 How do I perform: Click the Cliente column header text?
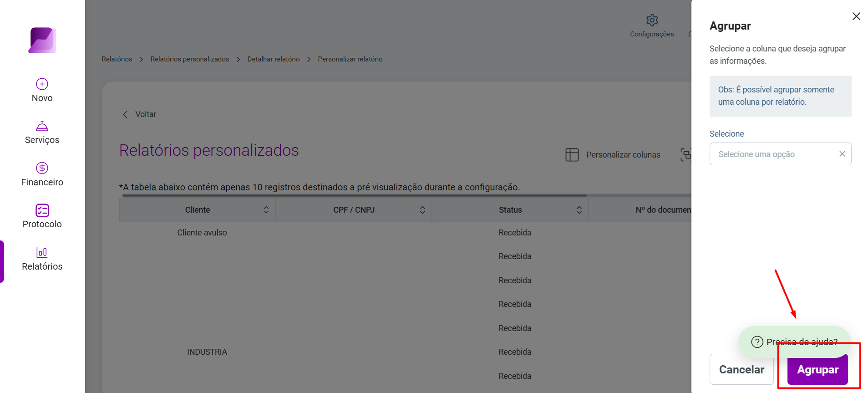pyautogui.click(x=198, y=210)
